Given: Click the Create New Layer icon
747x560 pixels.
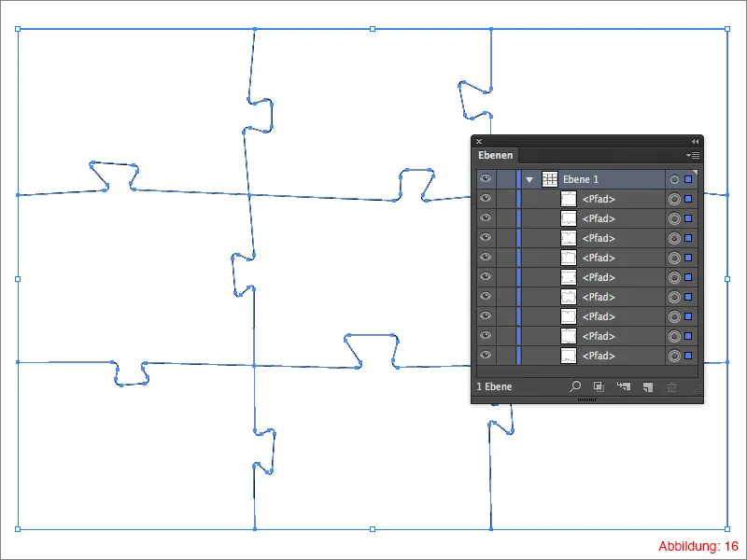Looking at the screenshot, I should 647,386.
